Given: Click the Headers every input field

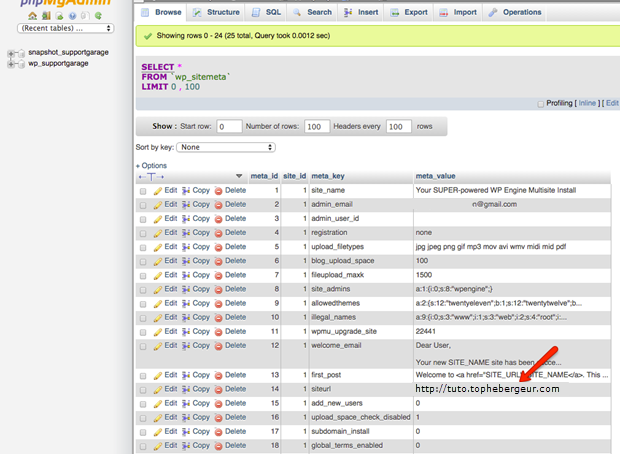Looking at the screenshot, I should [399, 127].
